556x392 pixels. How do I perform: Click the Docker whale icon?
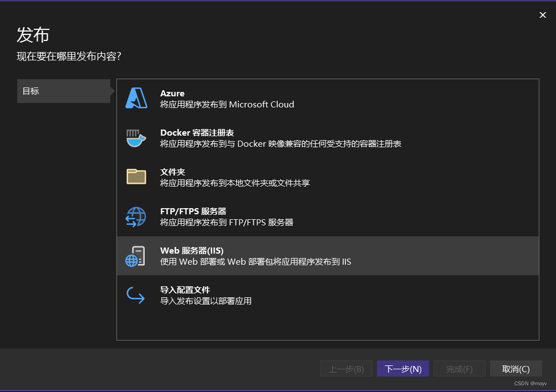pyautogui.click(x=136, y=138)
